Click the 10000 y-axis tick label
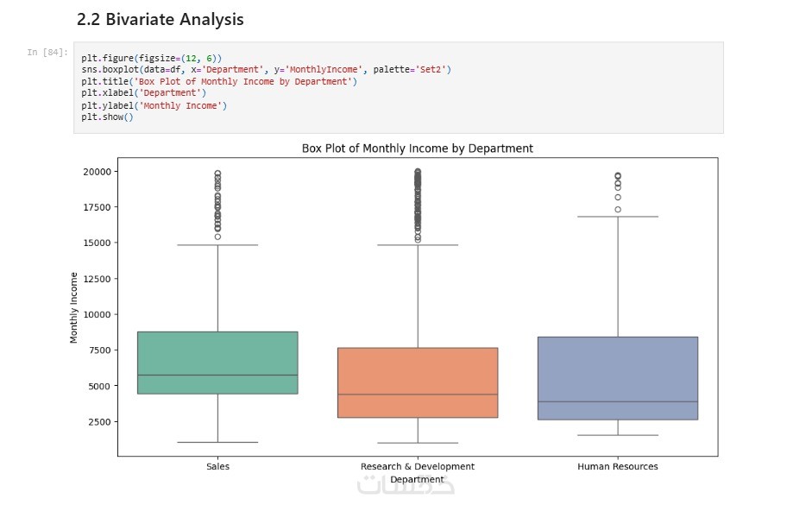This screenshot has width=812, height=505. click(96, 314)
